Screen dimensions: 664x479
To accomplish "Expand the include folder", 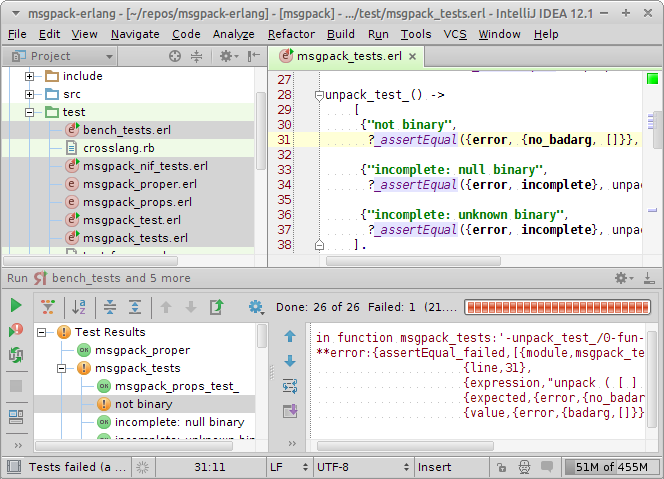I will tap(29, 76).
